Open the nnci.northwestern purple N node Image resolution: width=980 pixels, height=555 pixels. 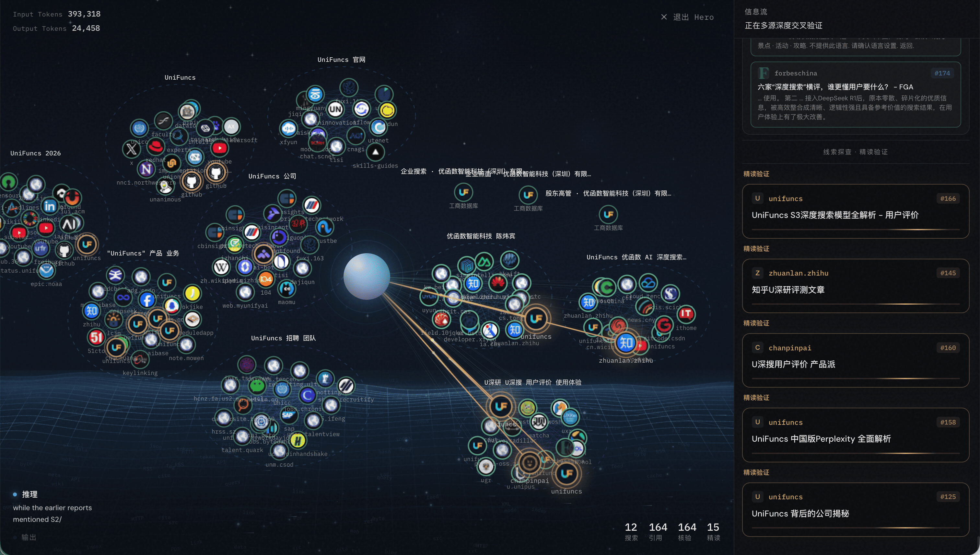pos(146,169)
